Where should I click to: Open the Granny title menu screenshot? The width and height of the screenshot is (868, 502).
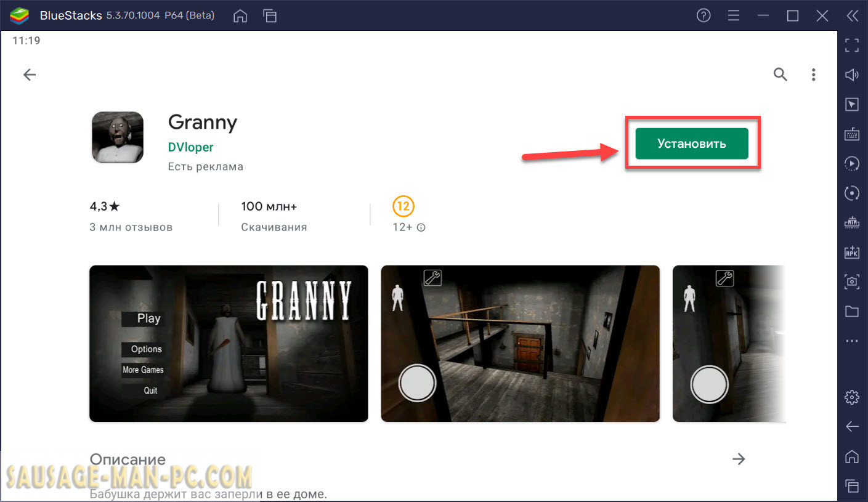(x=229, y=344)
